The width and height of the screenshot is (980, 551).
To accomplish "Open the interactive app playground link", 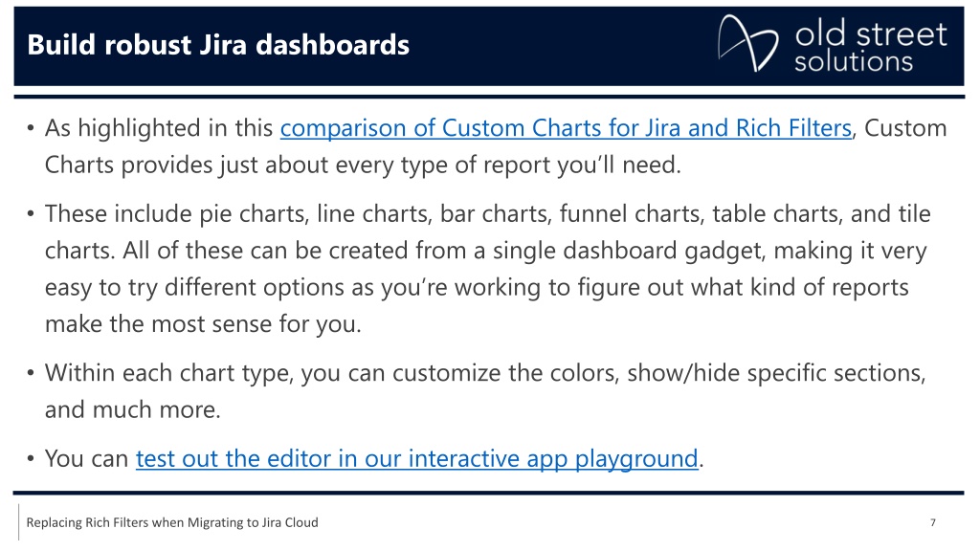I will 417,458.
